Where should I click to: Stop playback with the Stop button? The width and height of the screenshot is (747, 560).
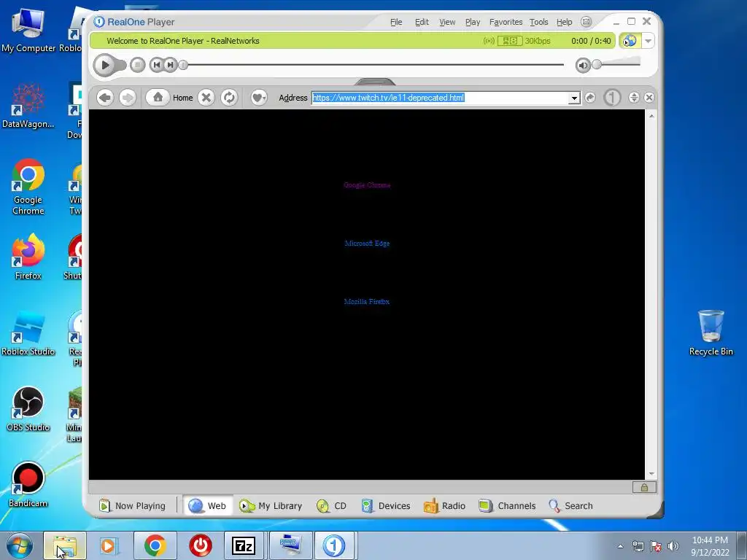click(138, 65)
